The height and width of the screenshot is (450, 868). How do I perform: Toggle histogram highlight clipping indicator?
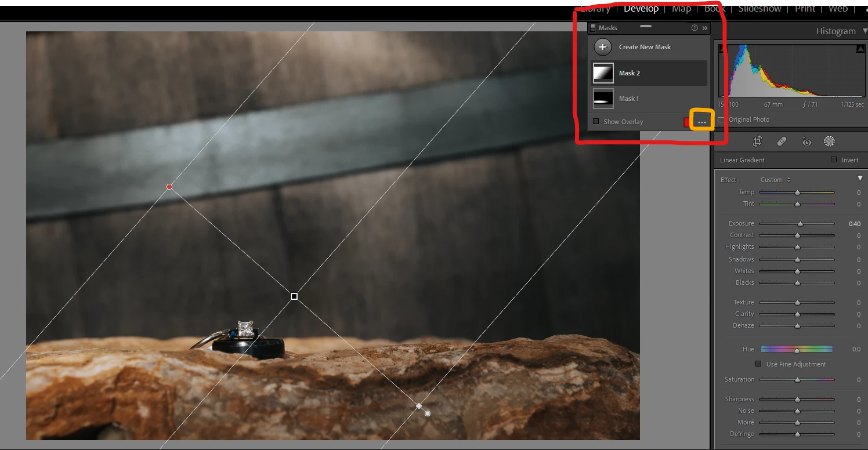[860, 49]
